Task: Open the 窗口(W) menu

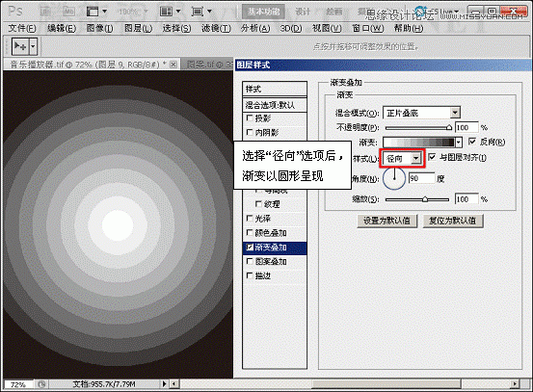Action: tap(368, 28)
